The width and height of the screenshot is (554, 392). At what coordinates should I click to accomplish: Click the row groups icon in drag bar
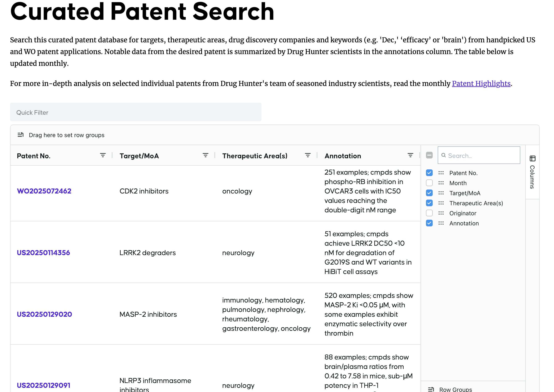pos(21,135)
